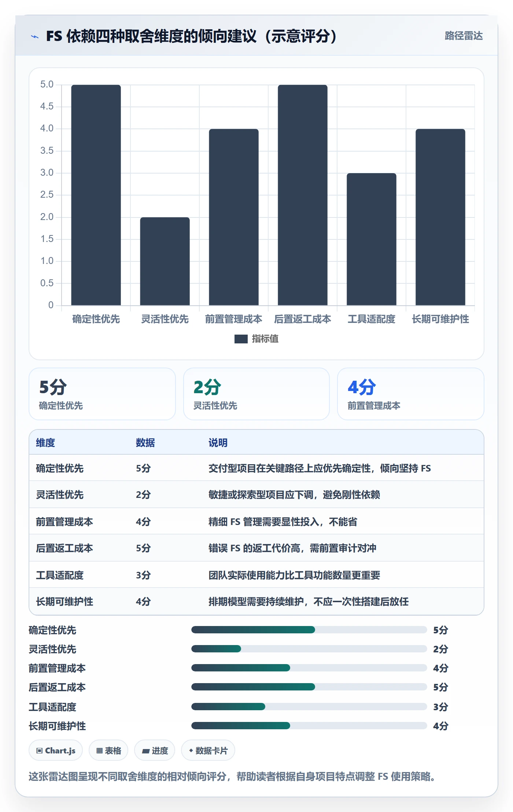Click the Chart.js tag chip
The image size is (513, 812).
56,750
